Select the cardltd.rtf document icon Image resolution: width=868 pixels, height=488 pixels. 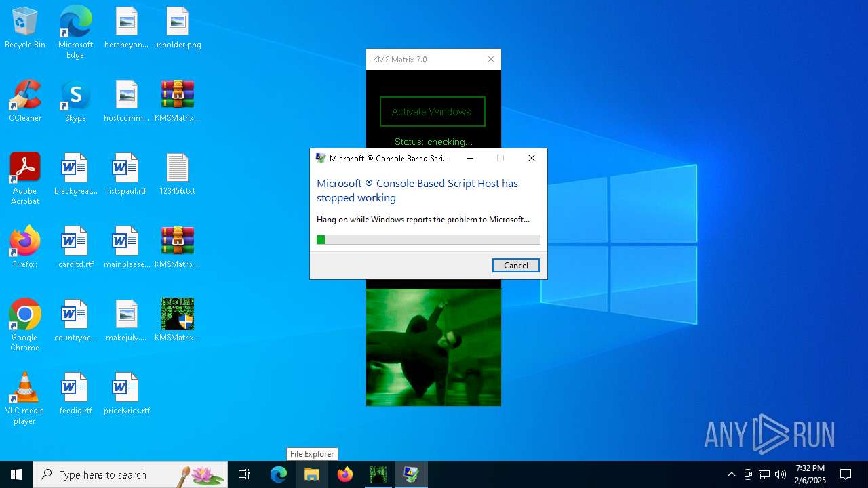tap(75, 248)
